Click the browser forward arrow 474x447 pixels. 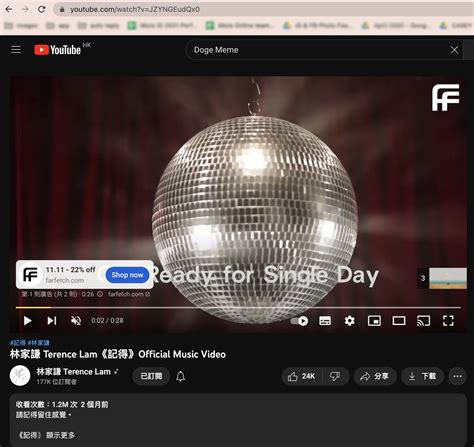click(25, 9)
